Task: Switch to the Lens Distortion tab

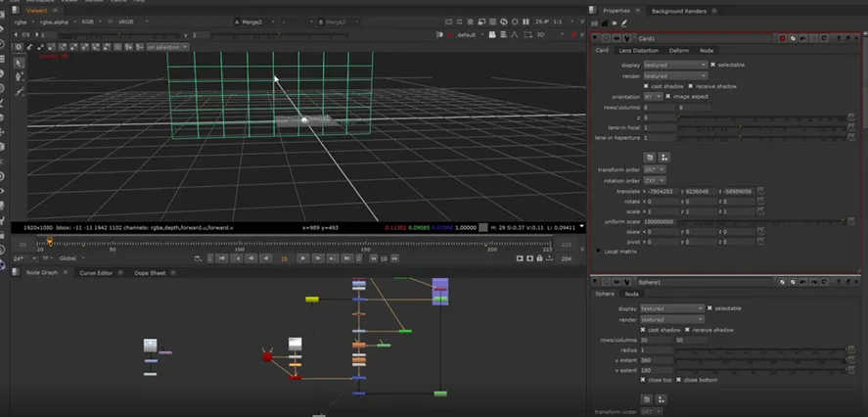Action: 639,50
